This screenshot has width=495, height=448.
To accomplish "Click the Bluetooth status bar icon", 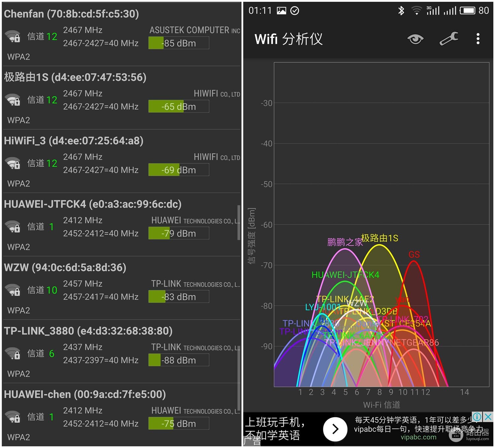I will pyautogui.click(x=401, y=11).
